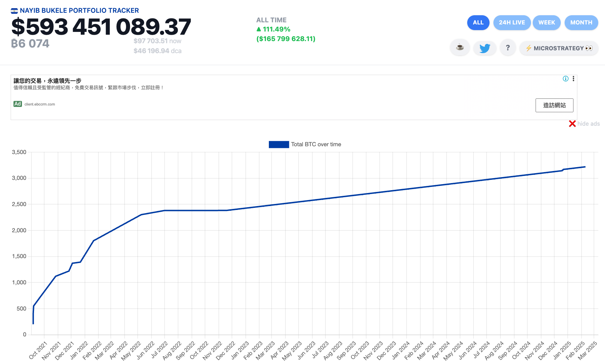Screen dimensions: 605x364
Task: Click the El Salvador flag icon
Action: coord(14,11)
